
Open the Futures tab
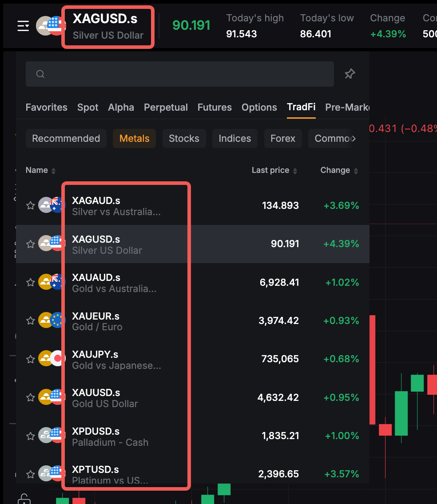coord(215,108)
